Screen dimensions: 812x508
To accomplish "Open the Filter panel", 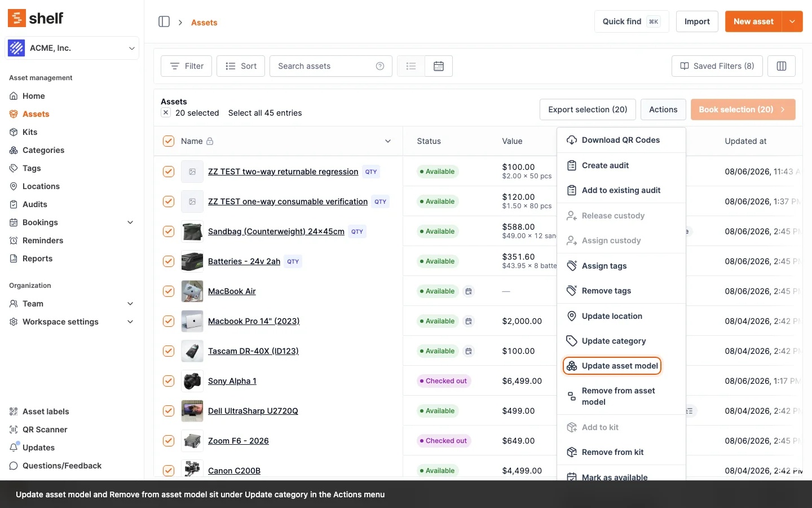I will (186, 66).
